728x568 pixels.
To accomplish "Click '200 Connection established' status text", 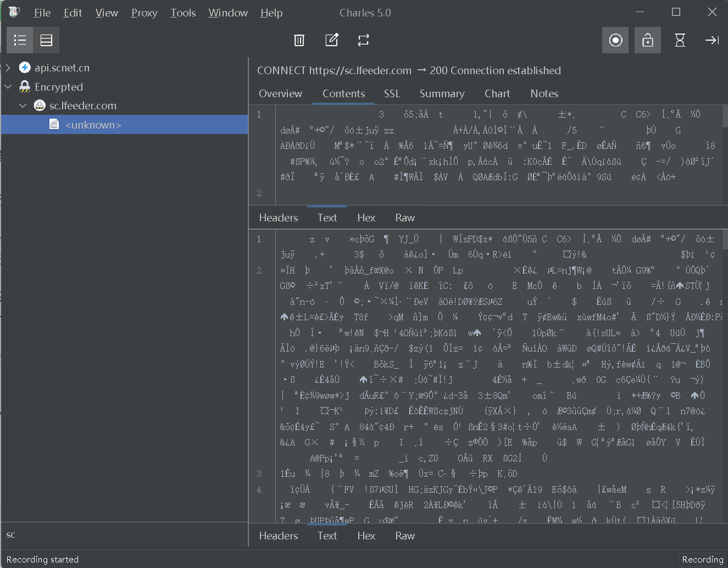I will click(495, 70).
